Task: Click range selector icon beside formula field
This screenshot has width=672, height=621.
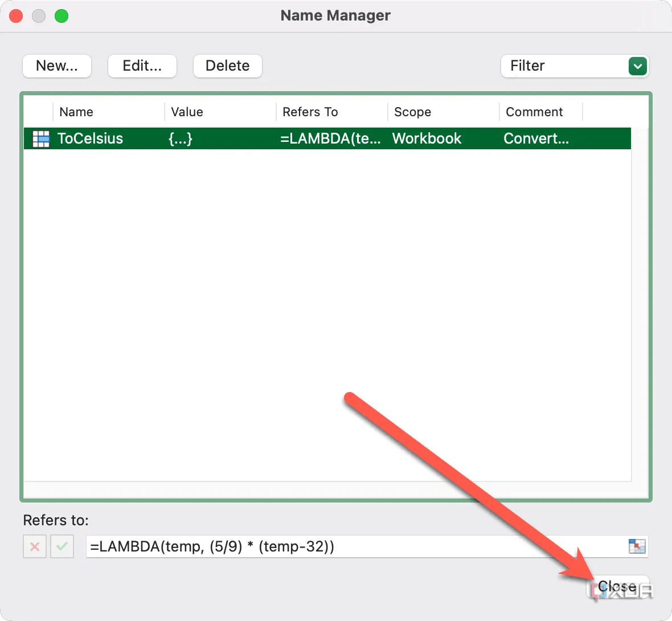Action: coord(638,546)
